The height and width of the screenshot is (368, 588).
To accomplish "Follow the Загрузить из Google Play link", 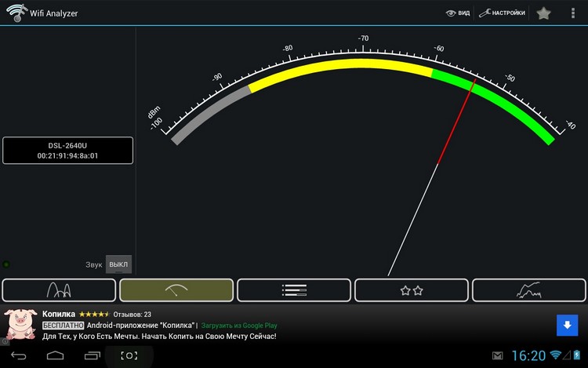I will point(239,326).
